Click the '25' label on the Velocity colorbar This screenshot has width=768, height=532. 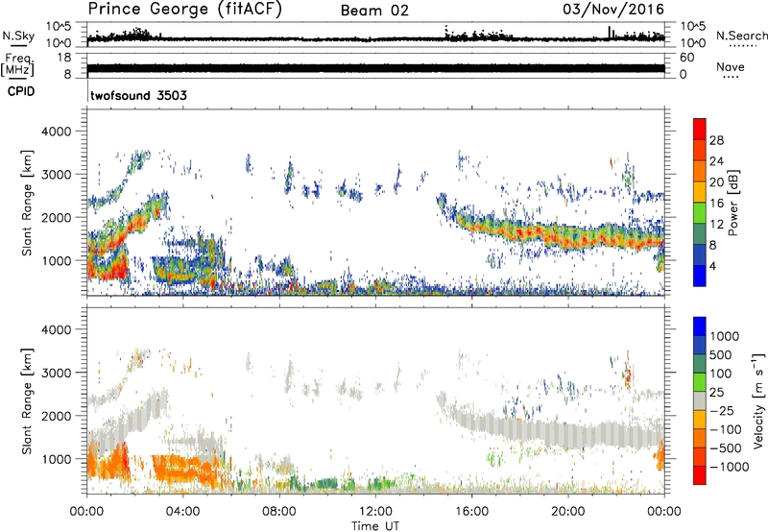(x=716, y=393)
